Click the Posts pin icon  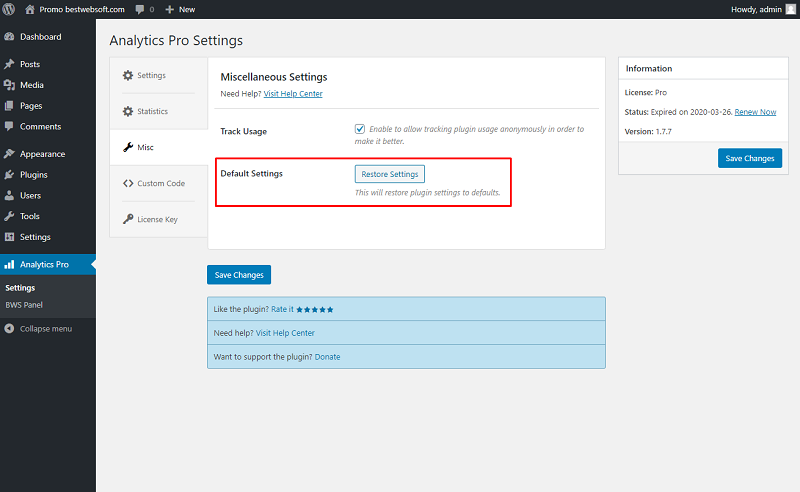9,64
